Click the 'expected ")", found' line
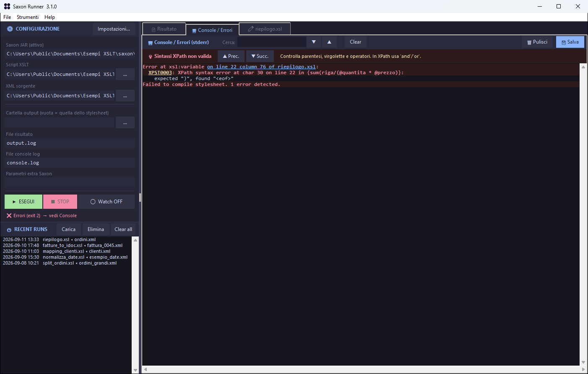This screenshot has height=374, width=588. 194,78
